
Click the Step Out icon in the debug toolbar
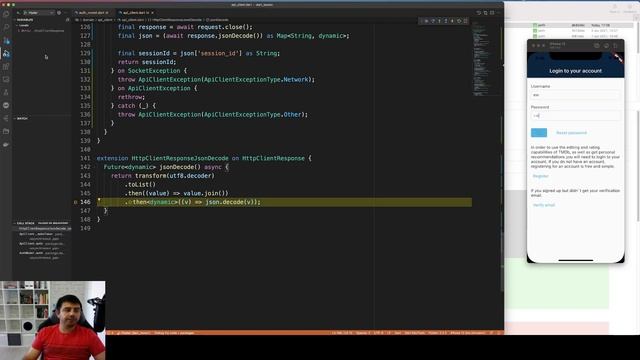(x=446, y=21)
